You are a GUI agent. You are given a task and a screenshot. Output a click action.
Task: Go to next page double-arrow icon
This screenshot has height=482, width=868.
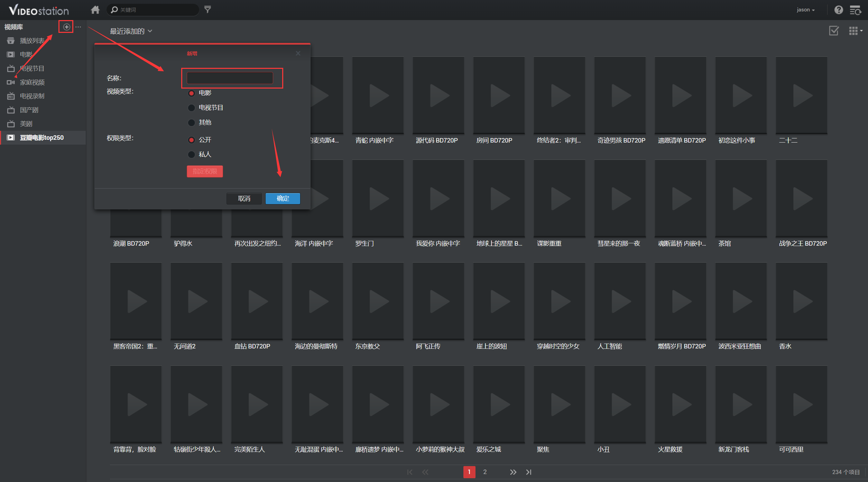tap(513, 472)
